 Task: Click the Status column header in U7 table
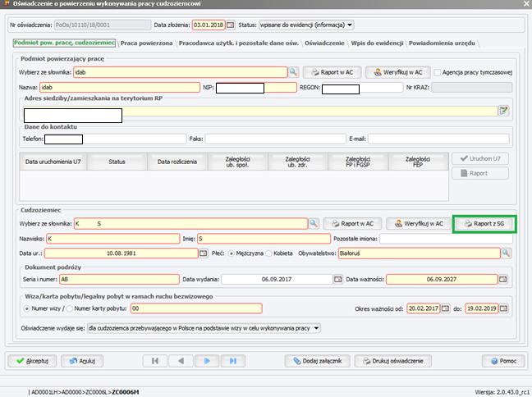click(117, 162)
